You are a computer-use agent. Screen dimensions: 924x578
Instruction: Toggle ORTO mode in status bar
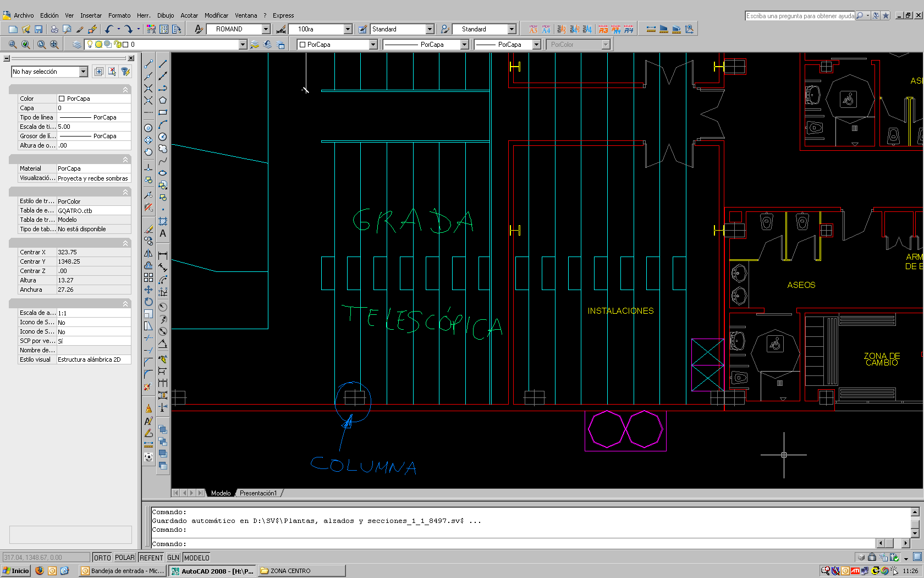(102, 558)
